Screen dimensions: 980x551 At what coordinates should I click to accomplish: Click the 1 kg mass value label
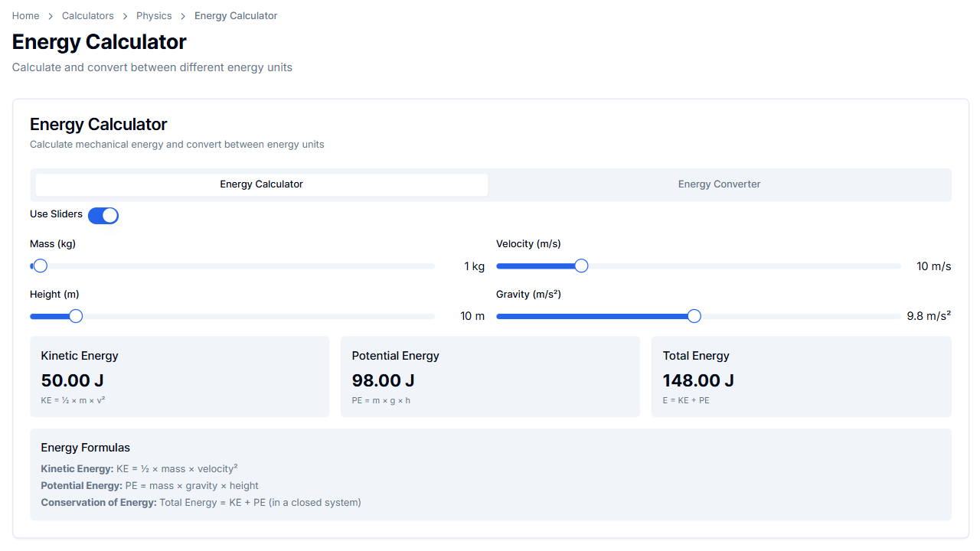(474, 266)
